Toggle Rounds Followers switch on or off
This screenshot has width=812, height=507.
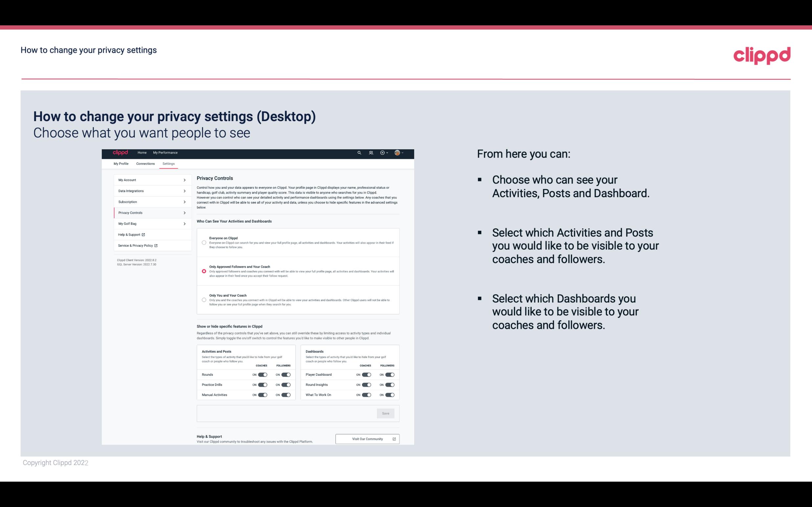pos(286,374)
